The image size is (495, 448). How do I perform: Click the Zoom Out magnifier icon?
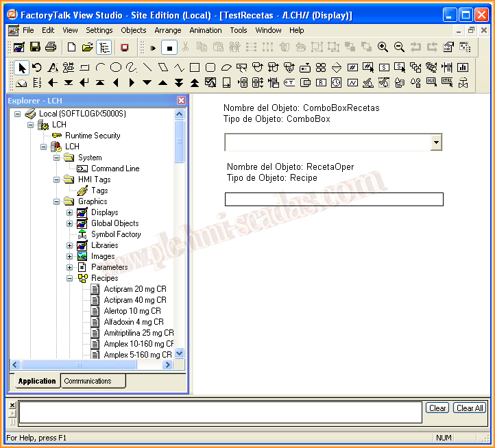[399, 47]
